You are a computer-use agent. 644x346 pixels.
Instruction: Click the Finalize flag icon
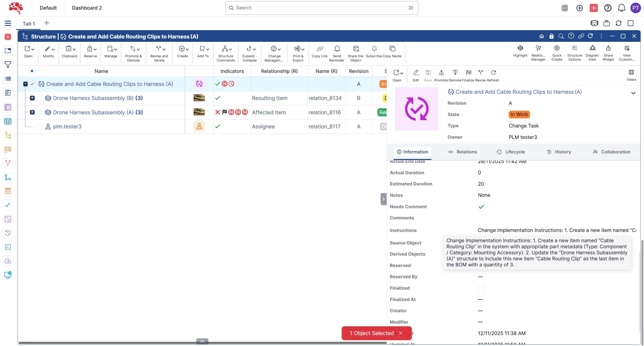468,73
